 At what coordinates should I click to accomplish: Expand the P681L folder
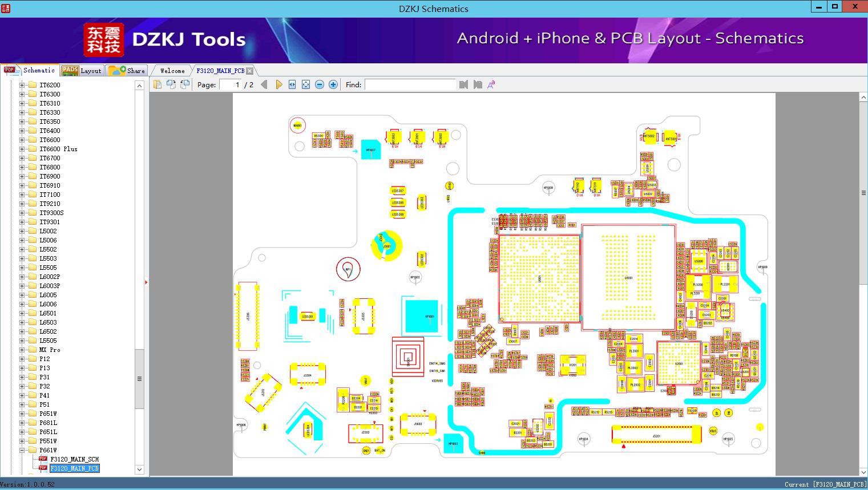(x=22, y=423)
